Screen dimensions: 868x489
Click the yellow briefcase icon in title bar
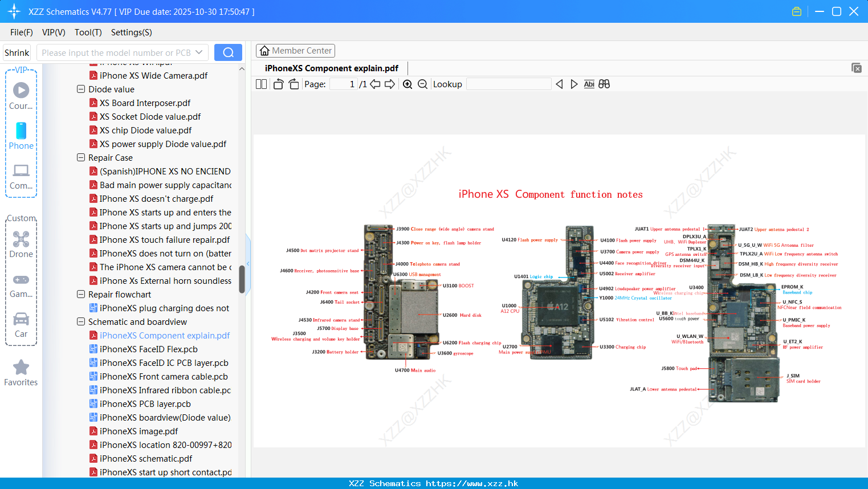click(x=797, y=11)
